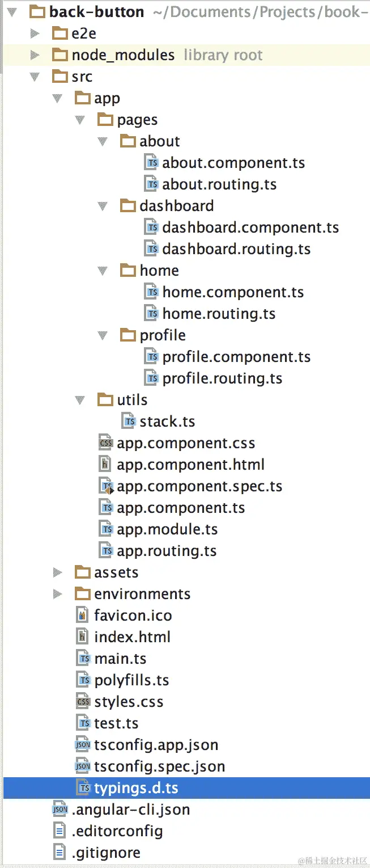
Task: Click the CSS file icon for app.component.css
Action: tap(106, 443)
